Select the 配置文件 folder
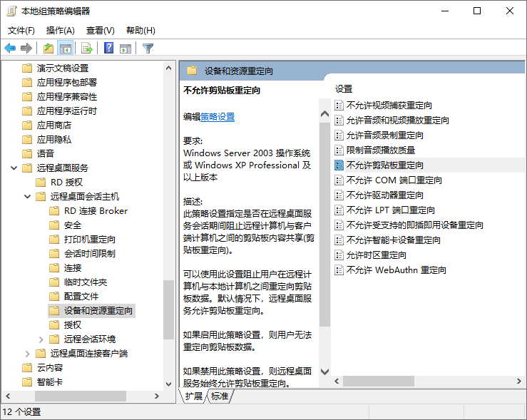The width and height of the screenshot is (527, 420). coord(81,297)
